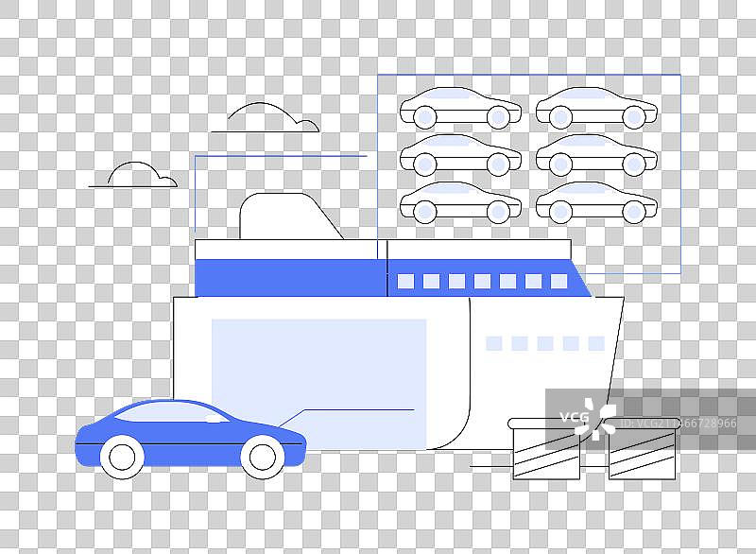Image resolution: width=756 pixels, height=554 pixels.
Task: Click the first porthole on the white hull
Action: pos(493,343)
